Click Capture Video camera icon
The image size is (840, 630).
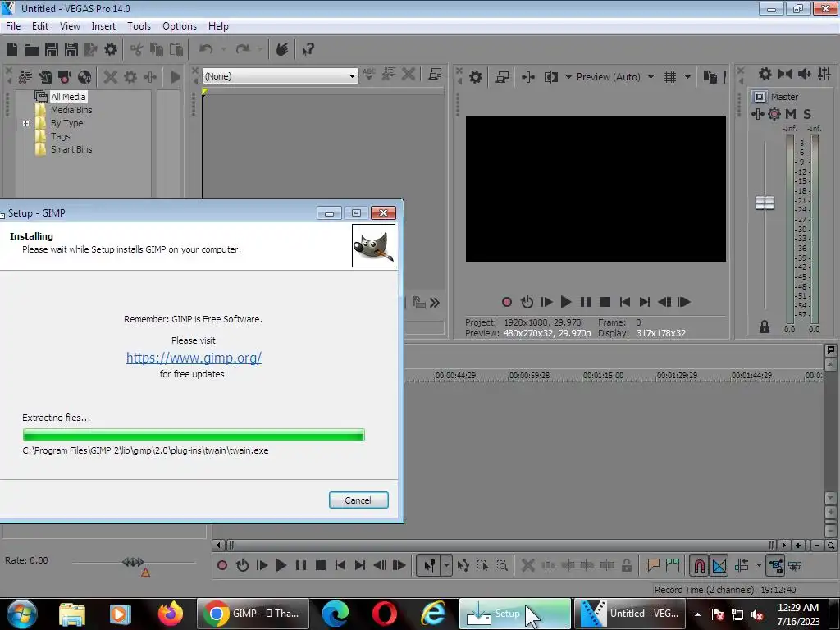65,76
